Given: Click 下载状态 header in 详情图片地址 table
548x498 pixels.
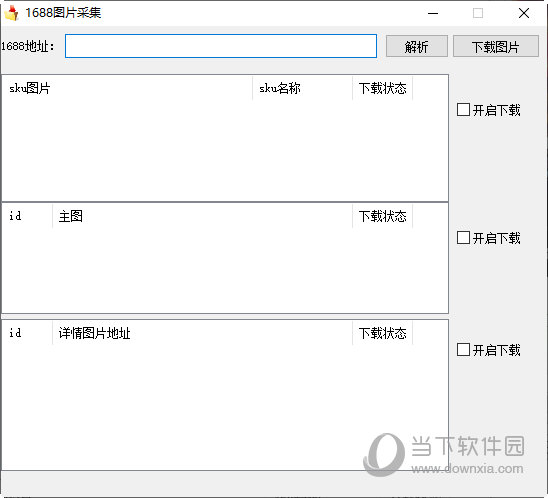Looking at the screenshot, I should coord(382,333).
